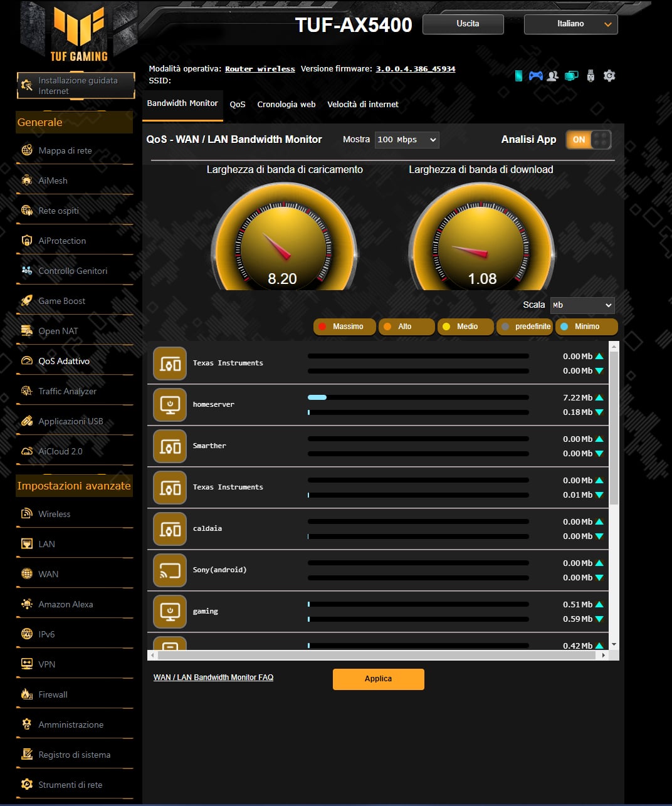This screenshot has width=672, height=806.
Task: Start Installazione guidata Internet
Action: (x=76, y=86)
